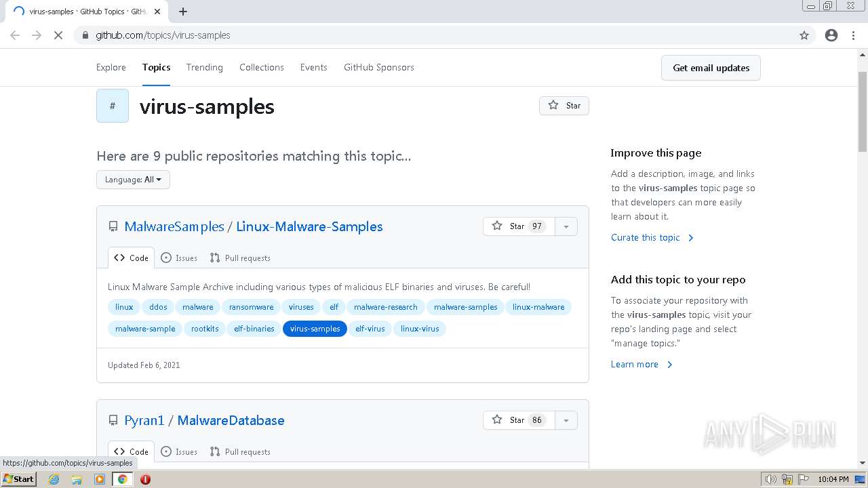Select the Code tab of Linux-Malware-Samples
The height and width of the screenshot is (488, 868).
click(x=131, y=258)
